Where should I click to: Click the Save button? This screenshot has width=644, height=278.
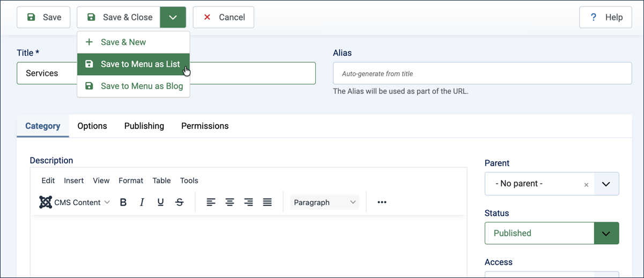coord(43,17)
